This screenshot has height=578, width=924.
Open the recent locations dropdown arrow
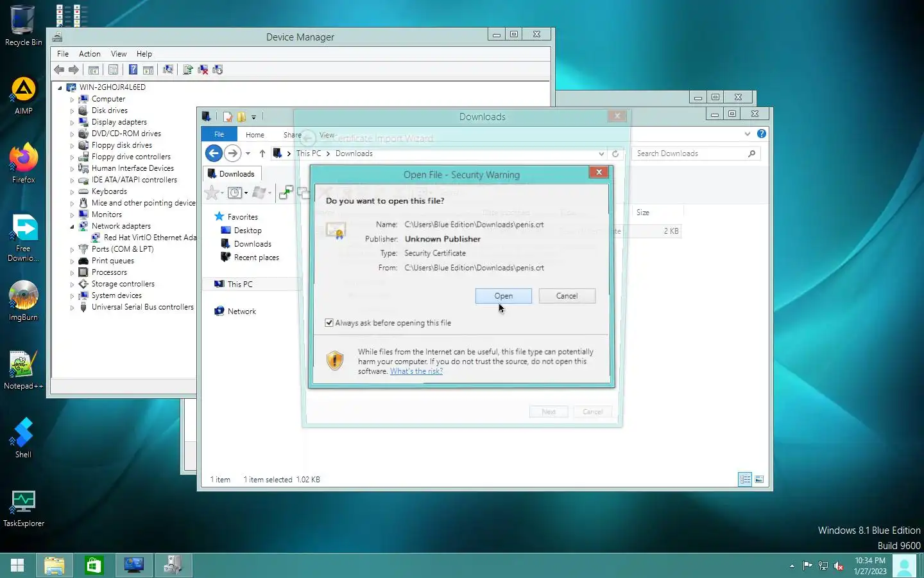coord(248,153)
